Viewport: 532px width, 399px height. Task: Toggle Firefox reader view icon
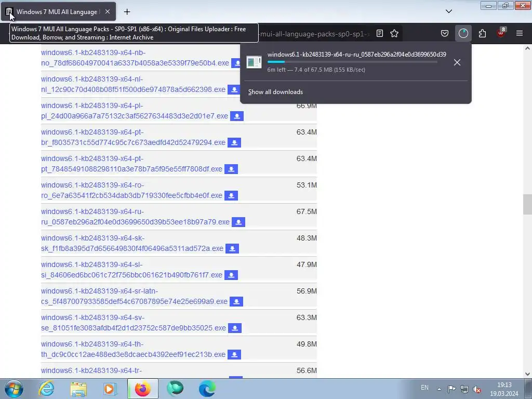tap(380, 33)
